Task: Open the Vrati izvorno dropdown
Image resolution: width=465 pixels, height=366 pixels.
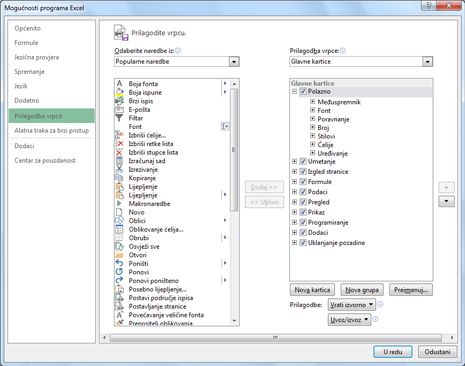Action: coord(352,305)
